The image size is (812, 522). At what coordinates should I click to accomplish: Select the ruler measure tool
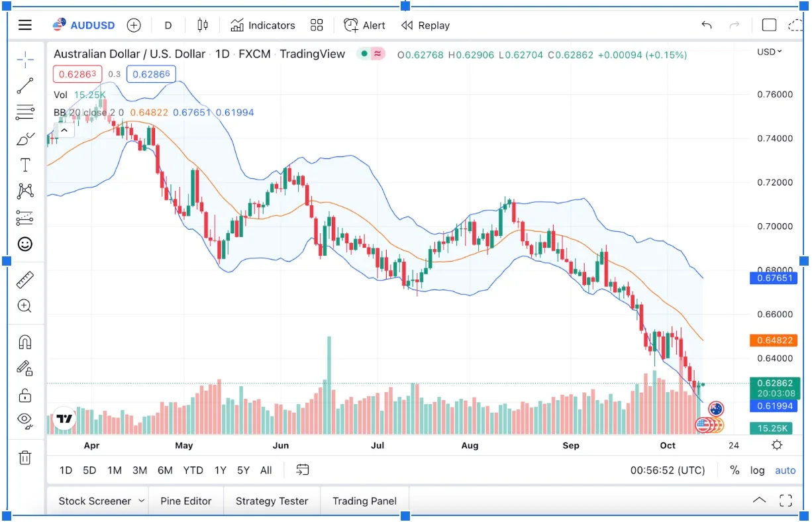(25, 280)
